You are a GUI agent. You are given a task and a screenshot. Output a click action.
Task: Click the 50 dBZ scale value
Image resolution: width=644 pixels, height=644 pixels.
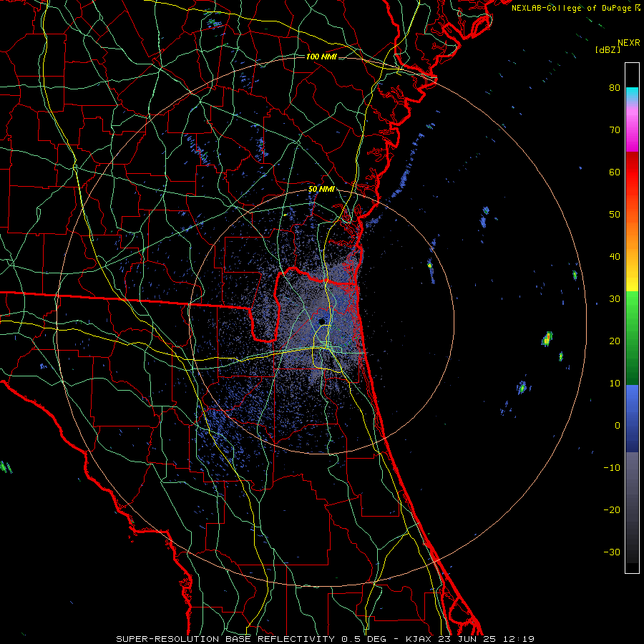(615, 215)
